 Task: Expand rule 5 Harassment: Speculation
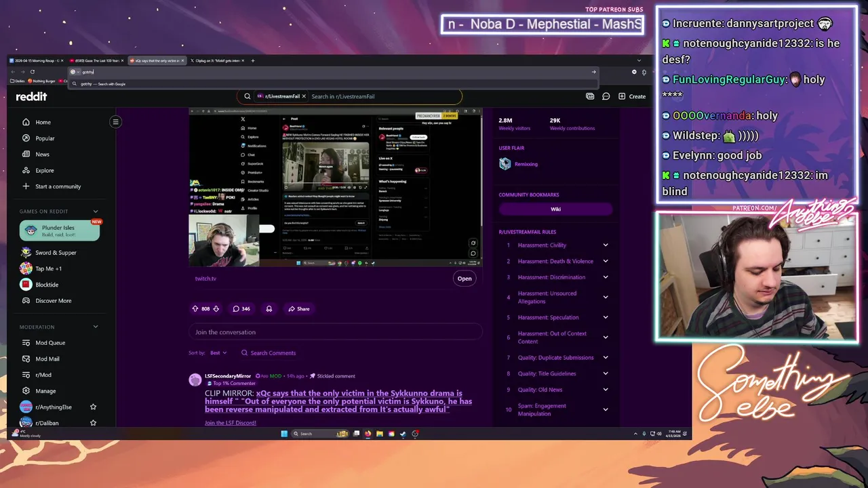tap(606, 317)
